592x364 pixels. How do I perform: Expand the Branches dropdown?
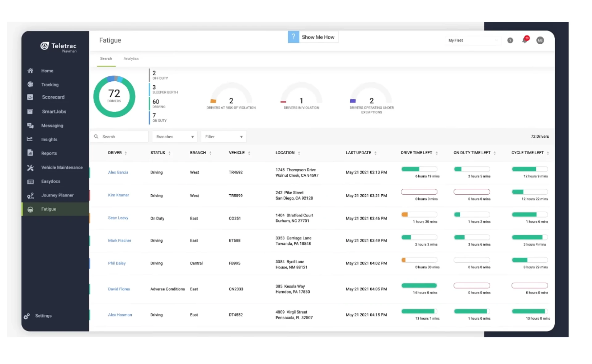pos(175,137)
